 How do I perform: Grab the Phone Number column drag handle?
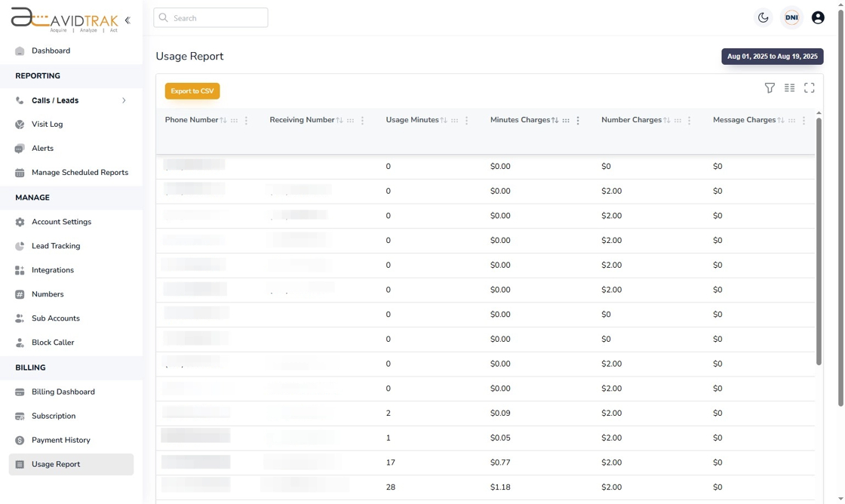pos(234,121)
